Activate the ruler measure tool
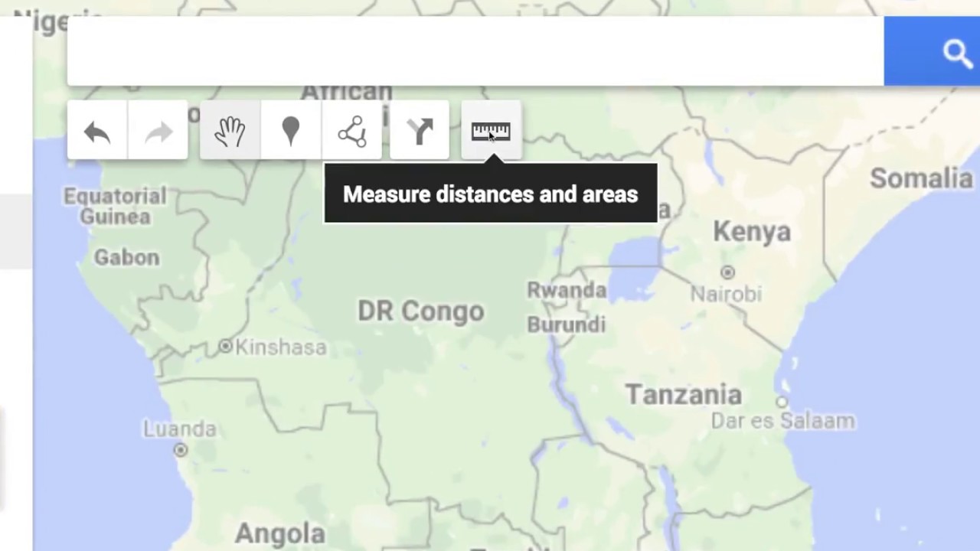This screenshot has width=980, height=551. (x=491, y=132)
